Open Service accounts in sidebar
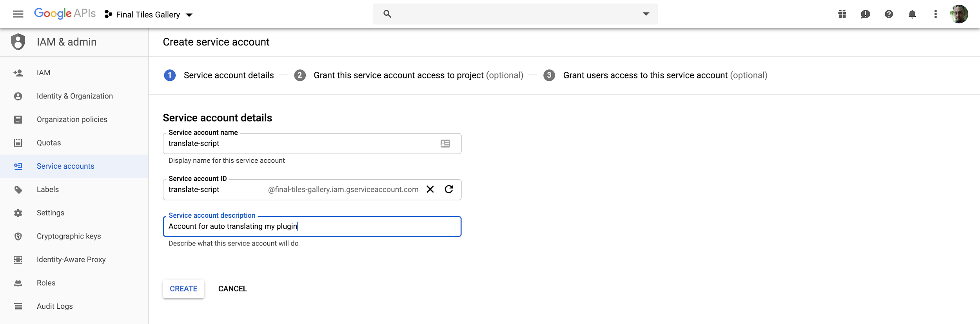 [65, 166]
